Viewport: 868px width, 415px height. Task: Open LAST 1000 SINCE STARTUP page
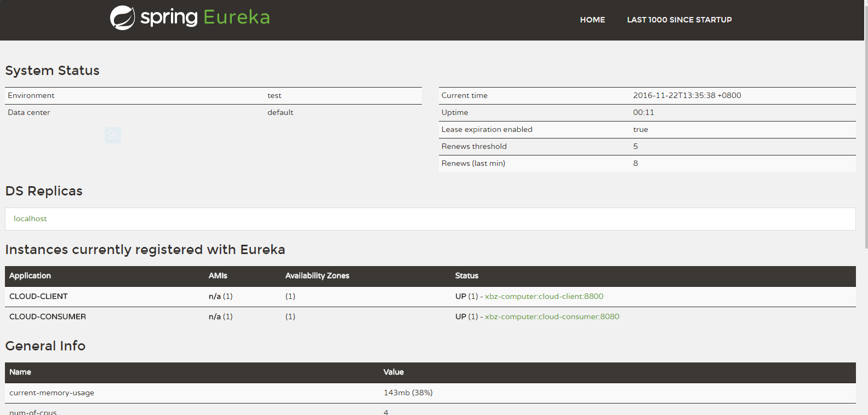point(679,20)
